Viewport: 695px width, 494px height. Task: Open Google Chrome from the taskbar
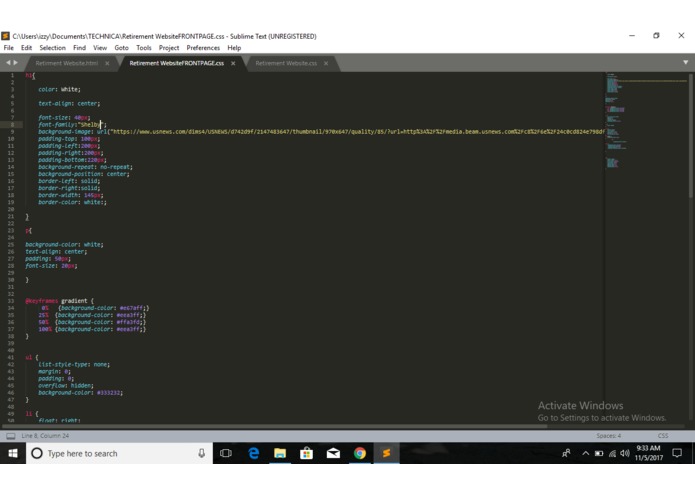[360, 453]
